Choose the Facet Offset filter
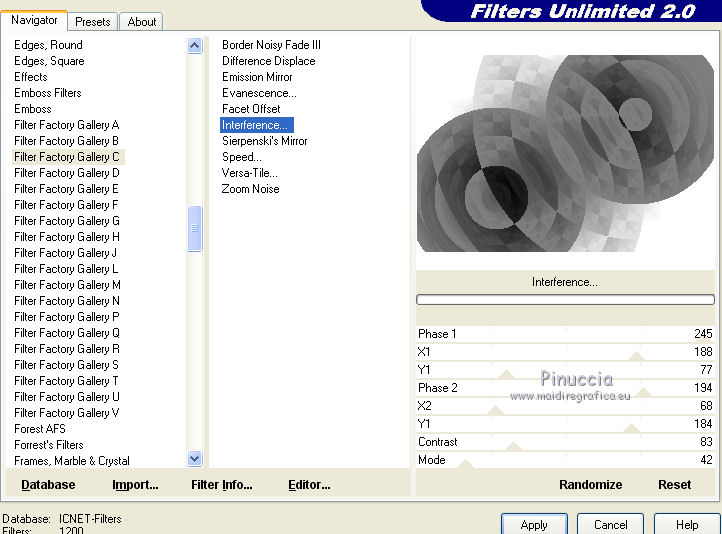Screen dimensions: 722x534 (x=251, y=109)
